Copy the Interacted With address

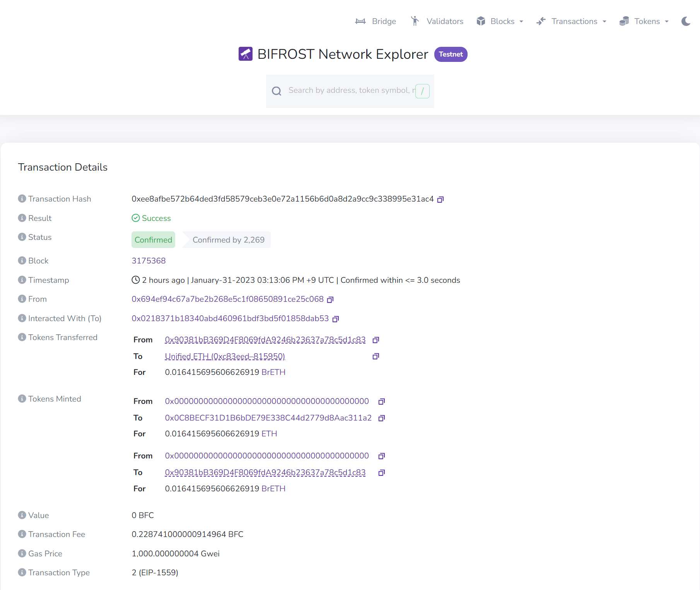[336, 319]
